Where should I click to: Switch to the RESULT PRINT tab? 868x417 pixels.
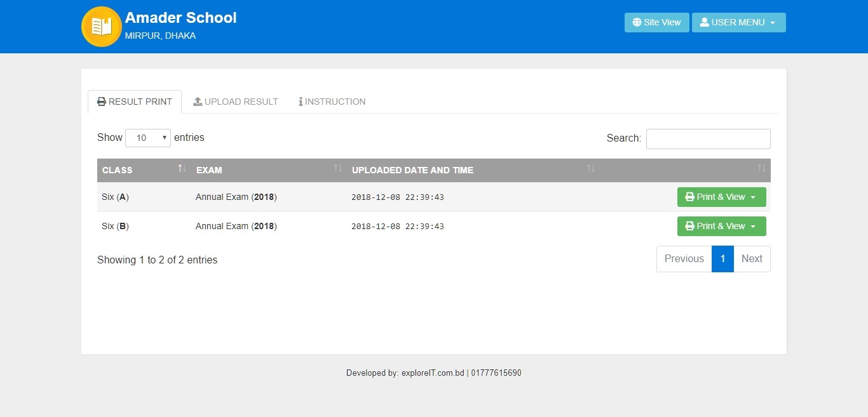click(135, 102)
